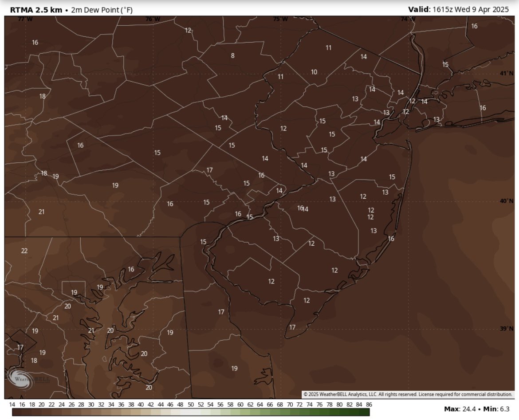Click the "77°W" longitude label
This screenshot has height=420, width=519.
(x=25, y=19)
